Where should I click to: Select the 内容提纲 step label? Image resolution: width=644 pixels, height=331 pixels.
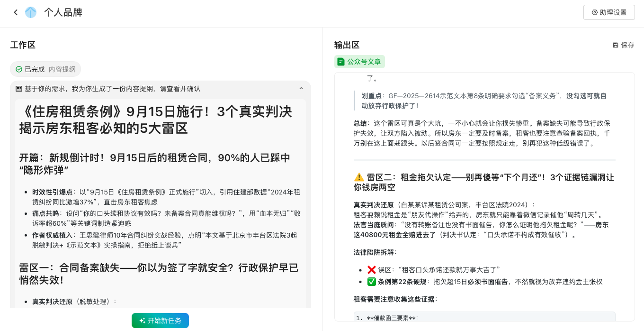[62, 69]
